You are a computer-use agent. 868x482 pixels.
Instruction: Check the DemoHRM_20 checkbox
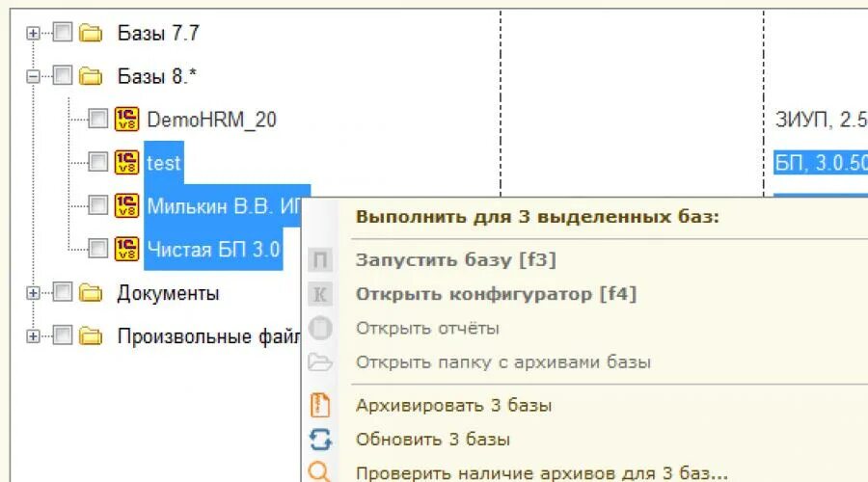pyautogui.click(x=98, y=119)
